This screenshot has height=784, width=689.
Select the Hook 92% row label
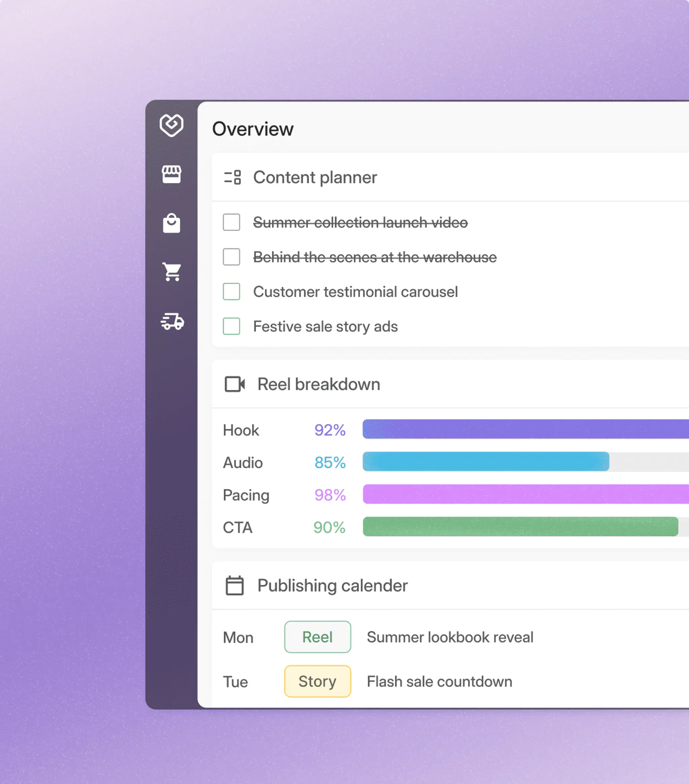241,431
